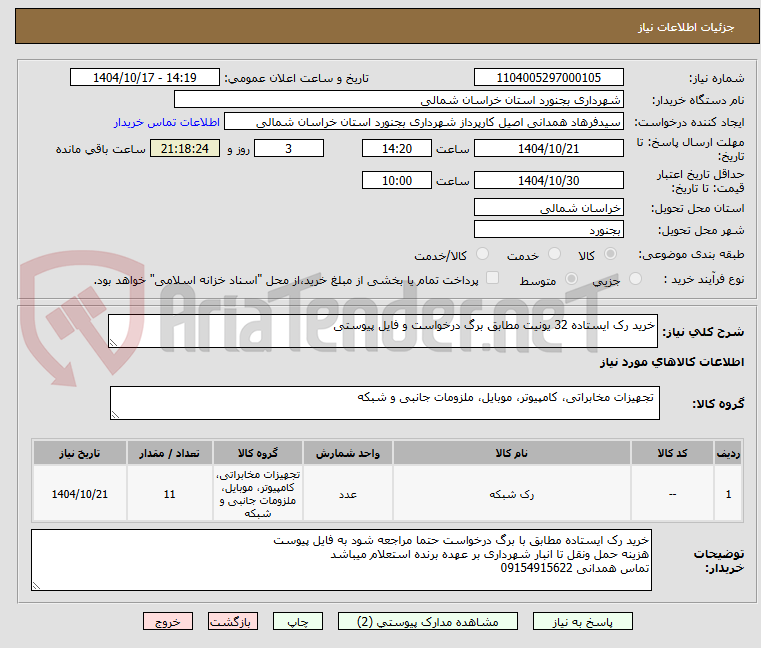Click the گروه کالا text area

click(x=385, y=403)
